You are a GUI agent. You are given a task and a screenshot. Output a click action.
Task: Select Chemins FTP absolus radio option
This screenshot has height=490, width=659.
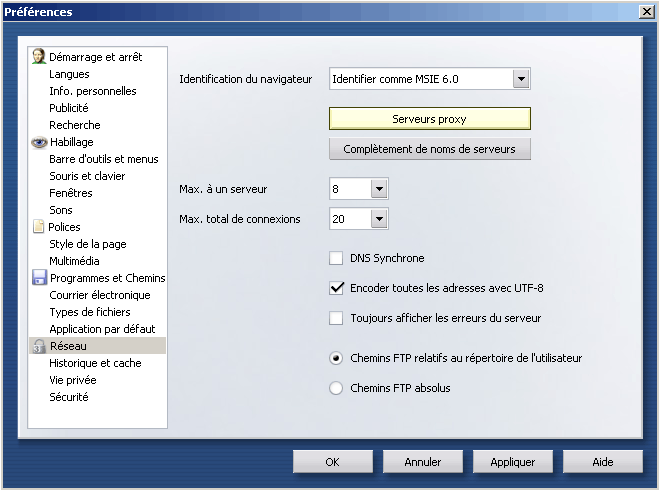(x=336, y=387)
